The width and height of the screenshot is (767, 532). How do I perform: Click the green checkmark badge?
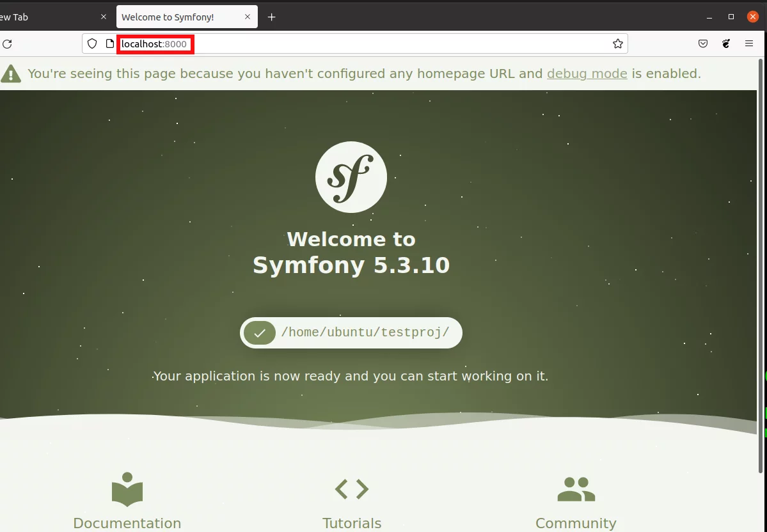260,333
